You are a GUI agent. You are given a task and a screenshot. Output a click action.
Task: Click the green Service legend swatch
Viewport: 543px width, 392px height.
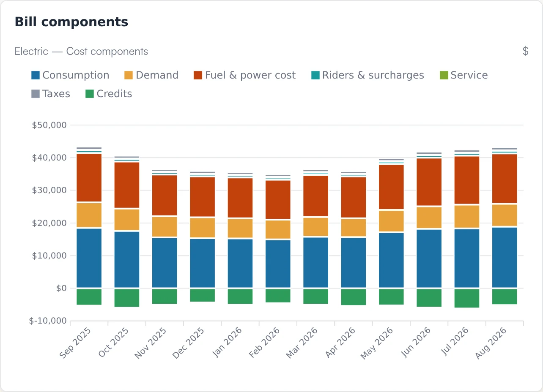444,75
